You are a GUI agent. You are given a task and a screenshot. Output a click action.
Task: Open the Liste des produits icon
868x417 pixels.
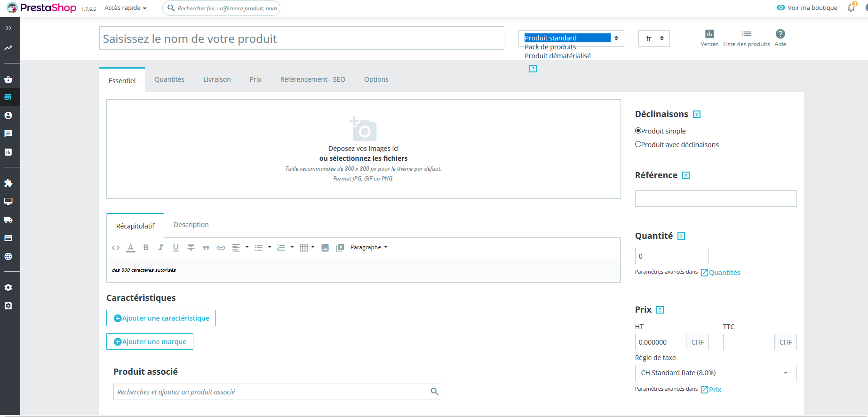(747, 34)
